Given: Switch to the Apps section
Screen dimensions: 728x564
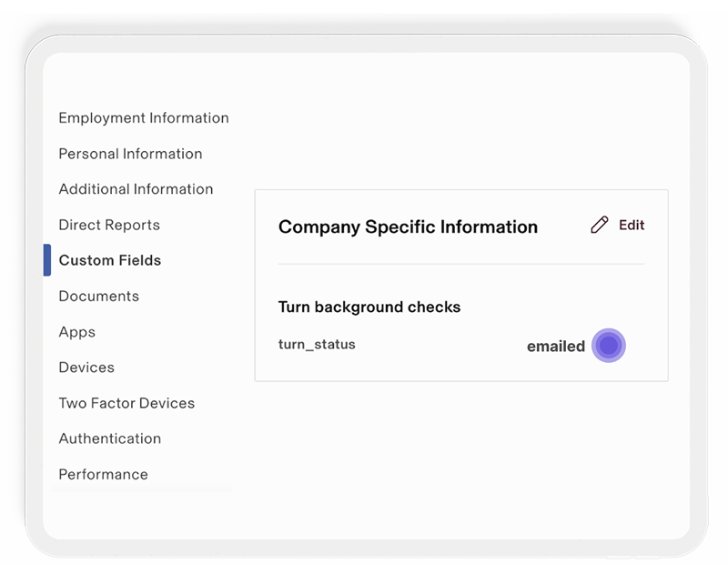Looking at the screenshot, I should 77,332.
